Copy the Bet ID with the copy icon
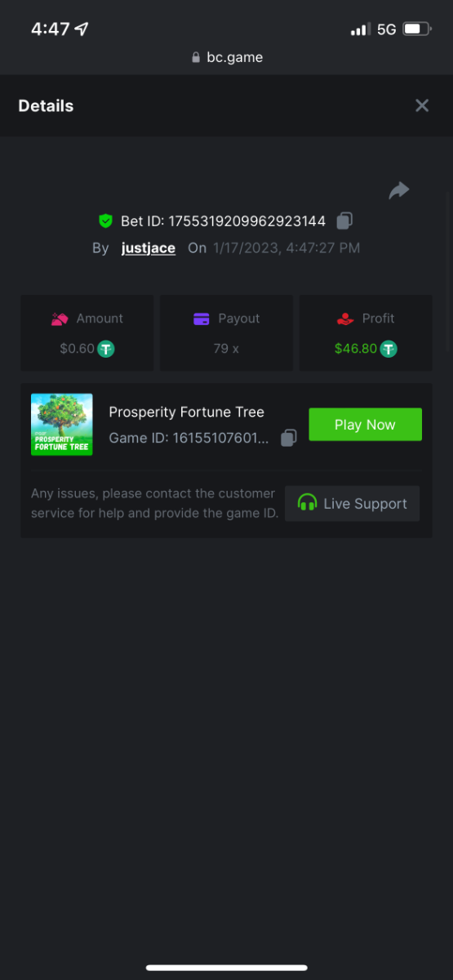 pos(344,220)
